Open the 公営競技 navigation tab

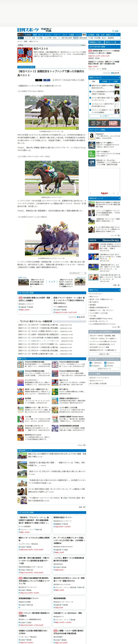pos(91,35)
